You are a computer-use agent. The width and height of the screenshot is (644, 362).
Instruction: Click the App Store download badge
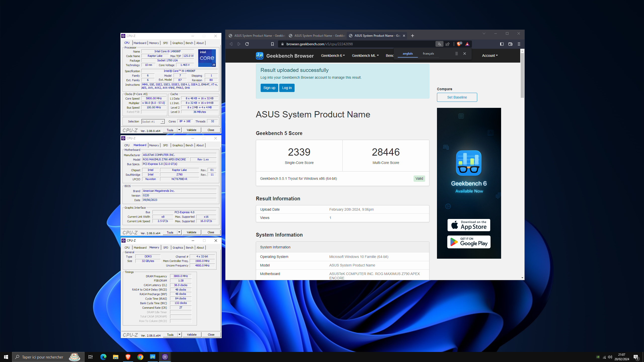tap(469, 225)
